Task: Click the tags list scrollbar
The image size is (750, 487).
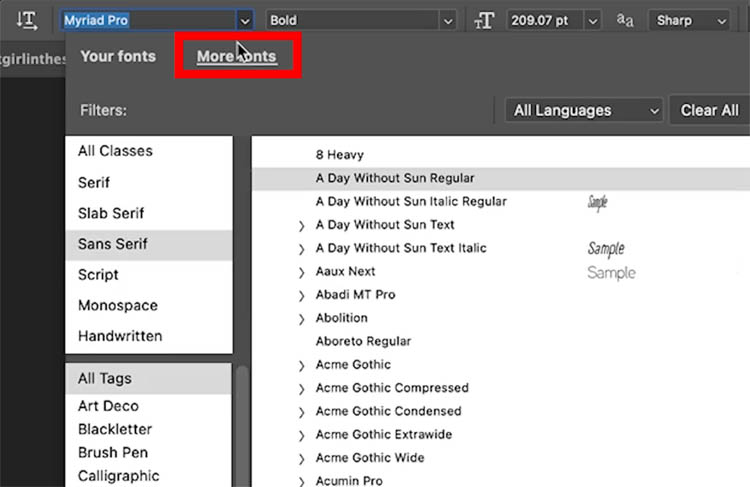Action: point(243,426)
